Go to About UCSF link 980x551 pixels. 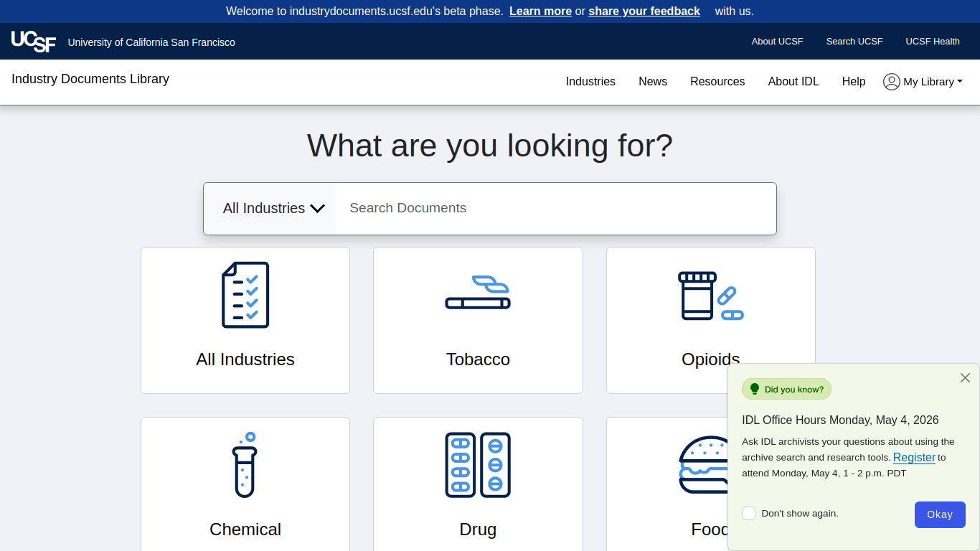778,42
